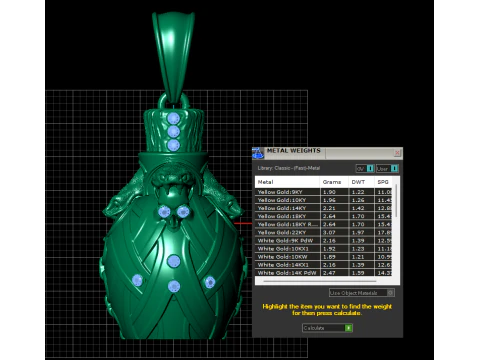The width and height of the screenshot is (480, 360).
Task: Click the Calculate button
Action: pyautogui.click(x=327, y=328)
